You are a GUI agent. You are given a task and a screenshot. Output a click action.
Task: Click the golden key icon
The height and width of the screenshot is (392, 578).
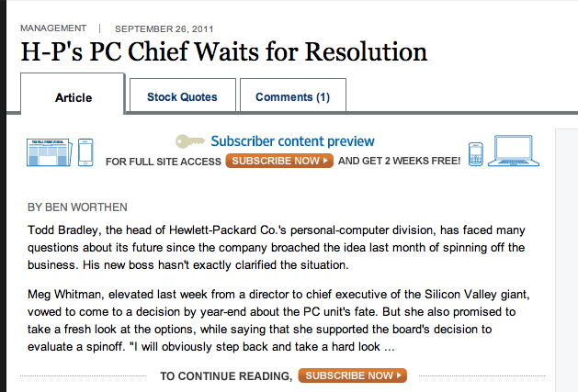[190, 141]
